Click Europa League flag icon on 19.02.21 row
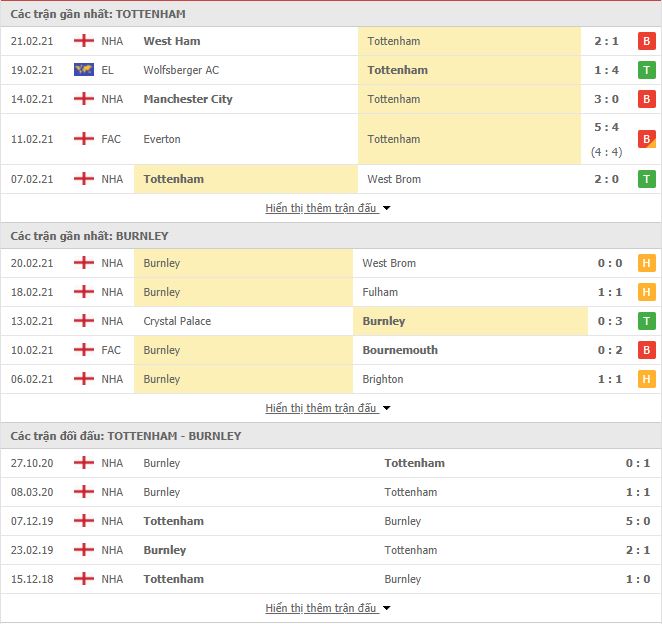662x624 pixels. pos(84,70)
